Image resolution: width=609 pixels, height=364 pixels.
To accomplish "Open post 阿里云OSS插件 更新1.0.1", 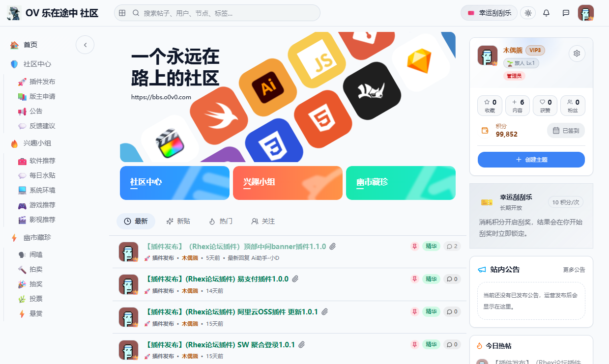I will click(232, 312).
